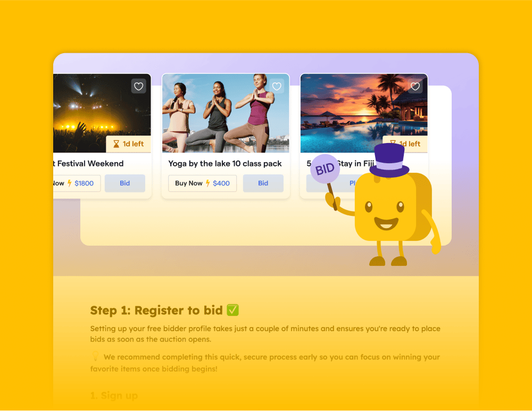Click the green checkmark emoji after the Register heading
Viewport: 532px width, 411px height.
pyautogui.click(x=233, y=310)
